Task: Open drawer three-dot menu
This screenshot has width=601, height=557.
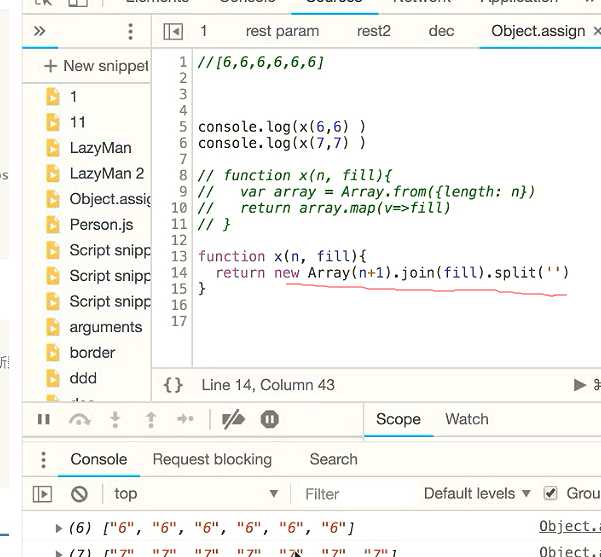Action: (x=43, y=459)
